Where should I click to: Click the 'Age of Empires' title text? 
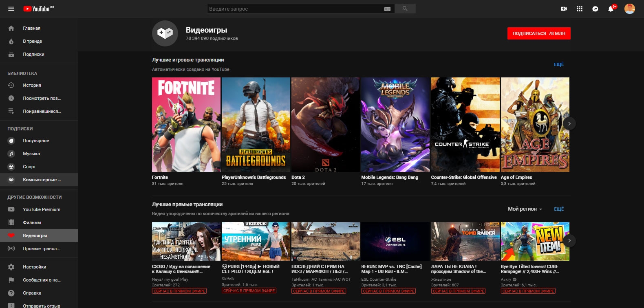click(x=516, y=177)
